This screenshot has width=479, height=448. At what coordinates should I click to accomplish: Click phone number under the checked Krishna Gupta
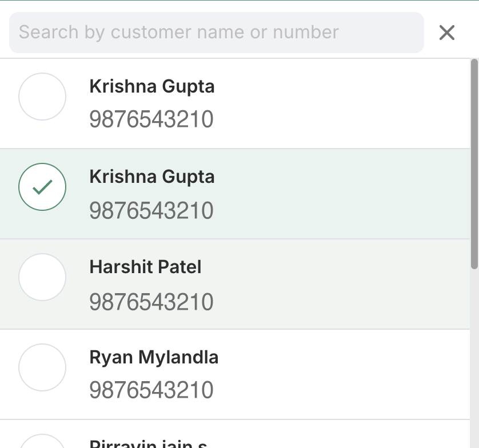coord(151,210)
